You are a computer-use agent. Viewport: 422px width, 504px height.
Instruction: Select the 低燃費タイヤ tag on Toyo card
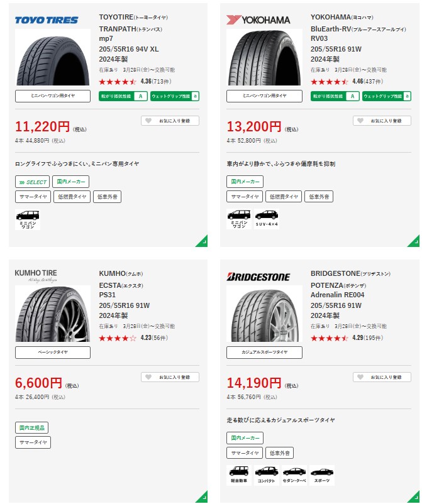tap(72, 197)
